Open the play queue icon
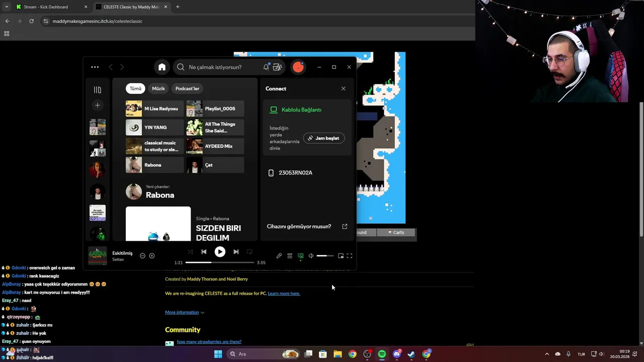This screenshot has height=362, width=644. 290,256
